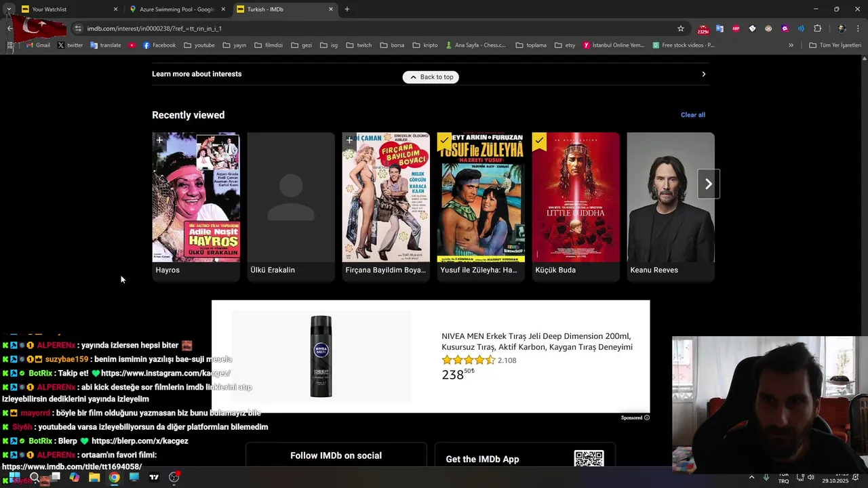View site information icon in address bar

pyautogui.click(x=78, y=28)
